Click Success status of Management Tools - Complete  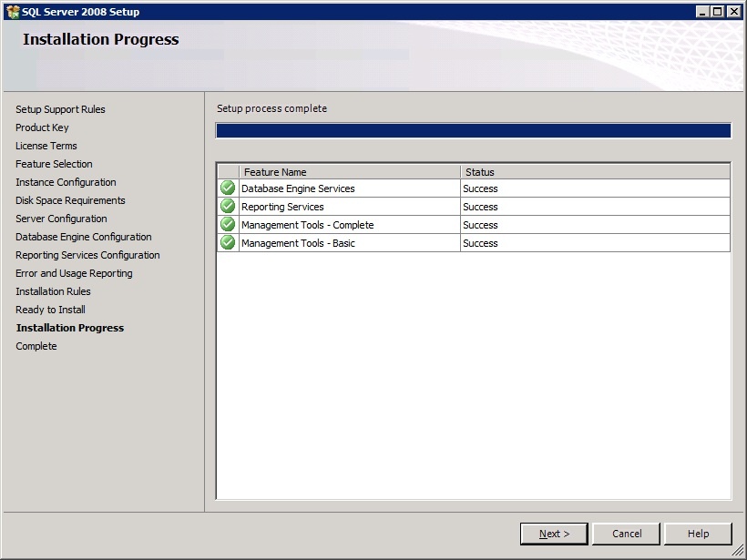click(x=480, y=225)
